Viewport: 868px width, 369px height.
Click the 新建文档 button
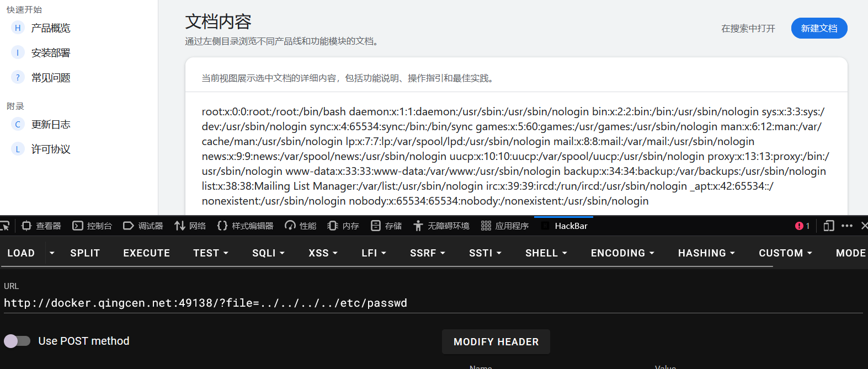(819, 28)
